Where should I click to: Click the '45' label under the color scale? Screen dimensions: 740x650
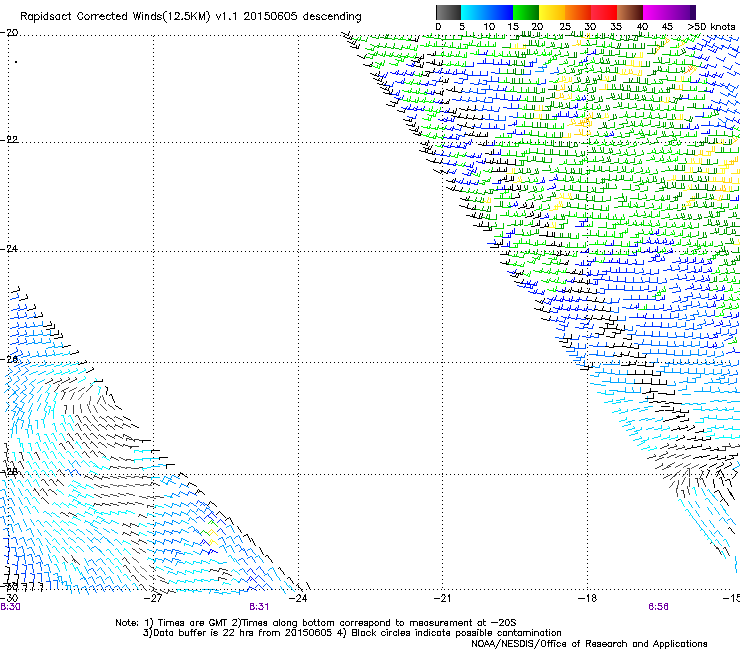(x=667, y=27)
